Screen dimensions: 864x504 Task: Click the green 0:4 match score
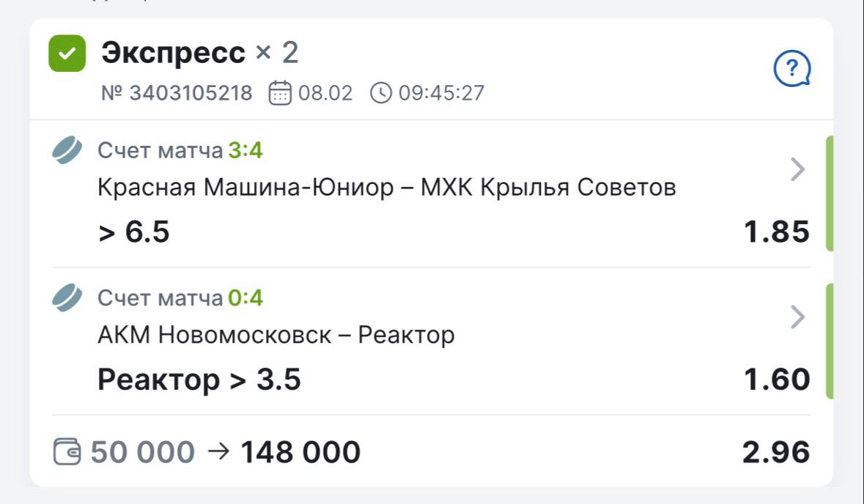[245, 298]
